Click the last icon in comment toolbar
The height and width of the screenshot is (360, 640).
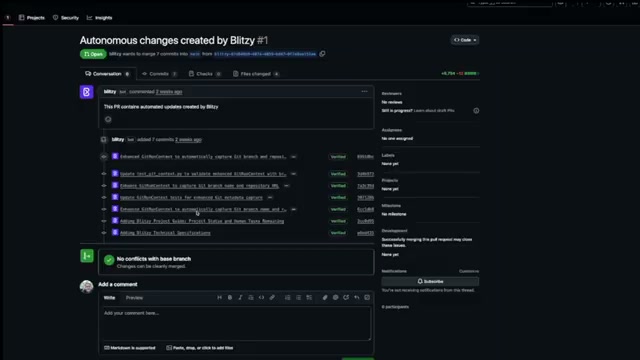pos(367,298)
